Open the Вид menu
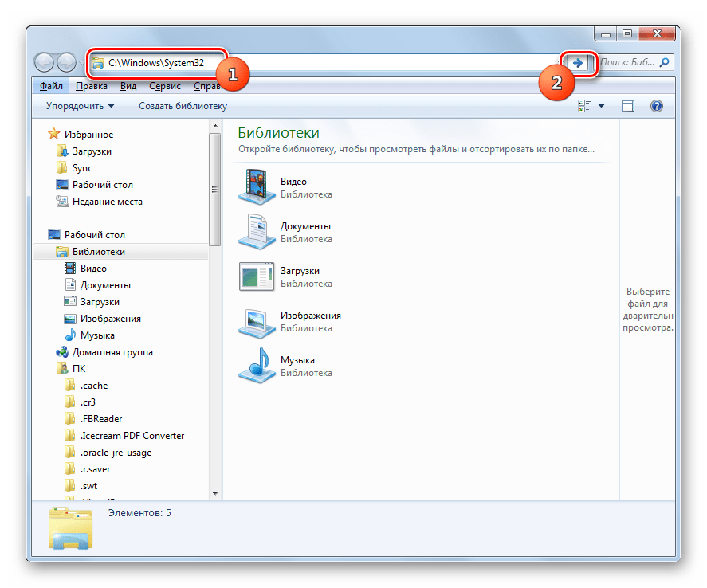 pyautogui.click(x=128, y=86)
